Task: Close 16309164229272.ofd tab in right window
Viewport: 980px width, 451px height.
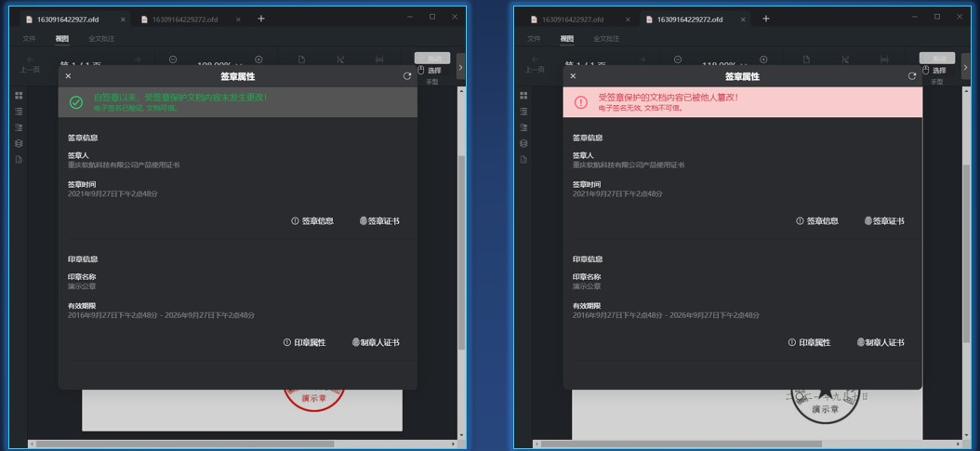Action: [x=743, y=20]
